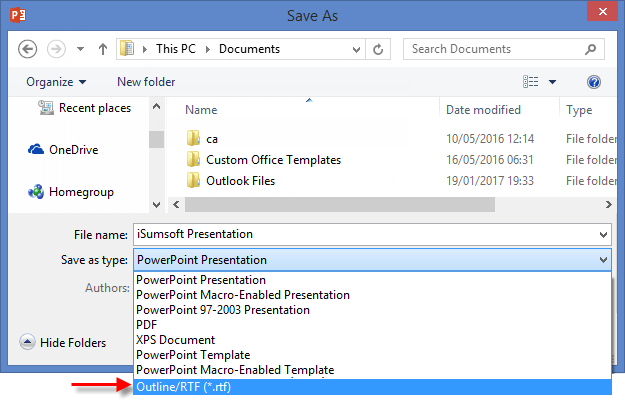Expand the File name history dropdown
Image resolution: width=625 pixels, height=400 pixels.
(x=603, y=234)
